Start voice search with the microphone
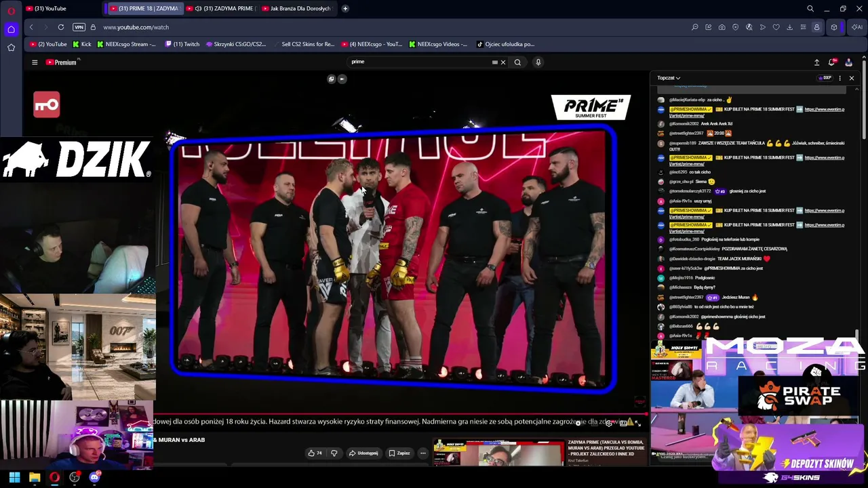 538,62
